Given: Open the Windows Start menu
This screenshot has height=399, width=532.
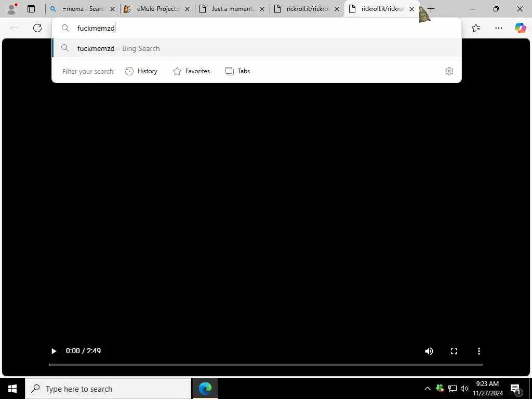Looking at the screenshot, I should 12,389.
